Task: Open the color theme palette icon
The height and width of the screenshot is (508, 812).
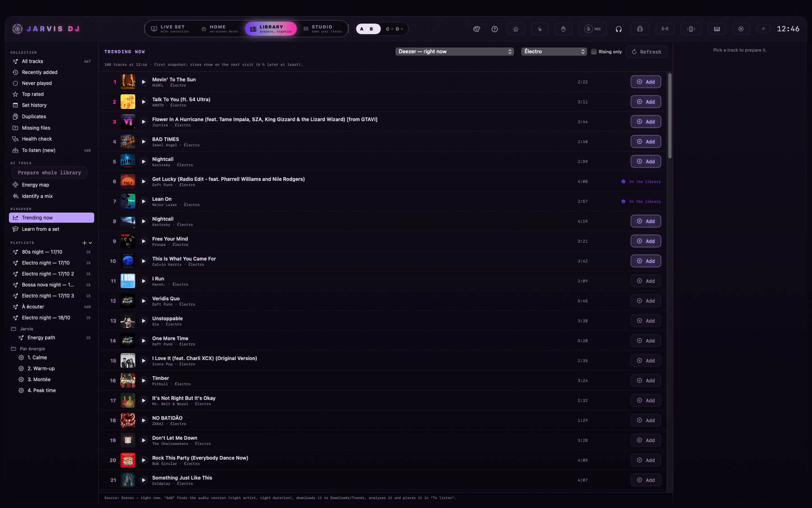Action: tap(476, 29)
